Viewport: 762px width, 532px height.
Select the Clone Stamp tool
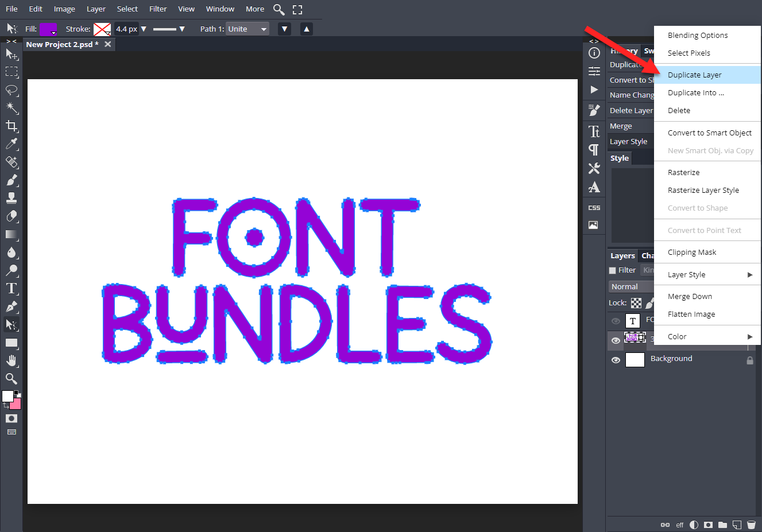(x=11, y=198)
